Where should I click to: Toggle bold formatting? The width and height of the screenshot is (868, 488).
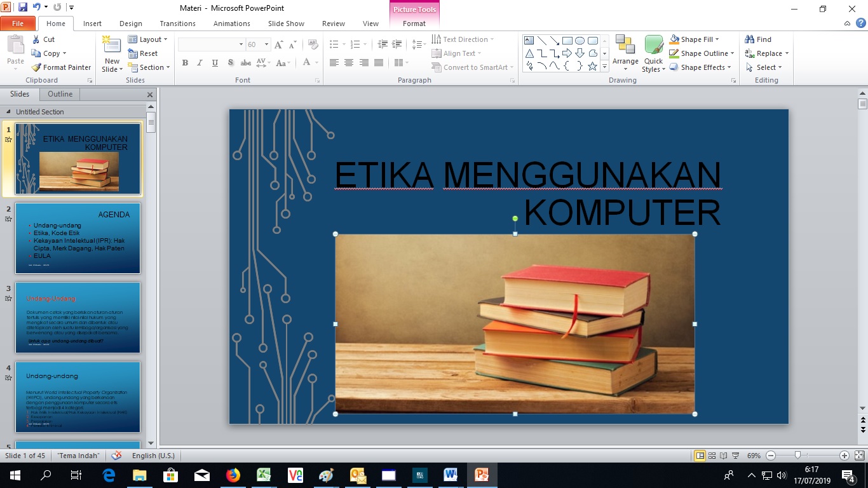point(185,62)
